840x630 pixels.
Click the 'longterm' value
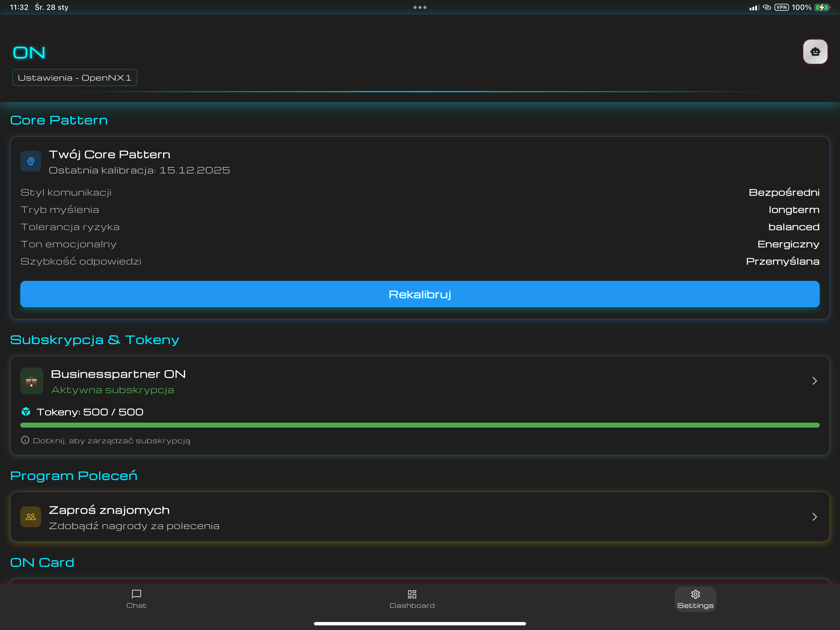point(794,210)
